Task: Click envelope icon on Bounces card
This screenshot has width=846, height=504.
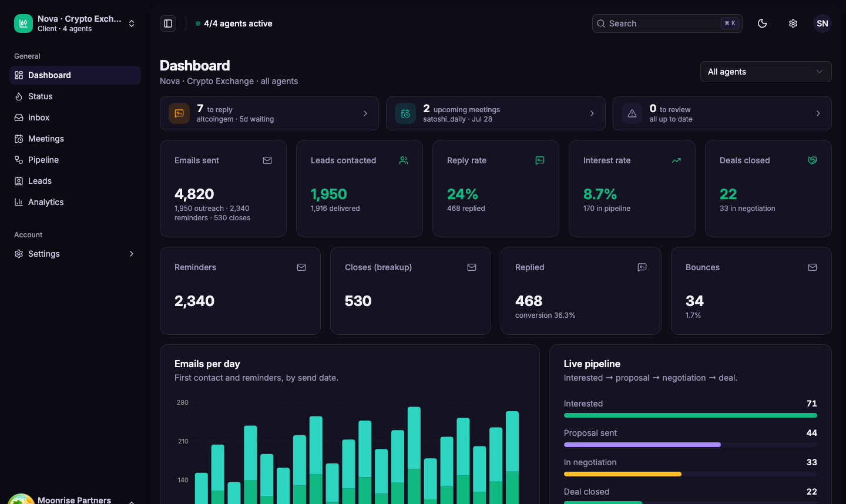Action: coord(813,267)
